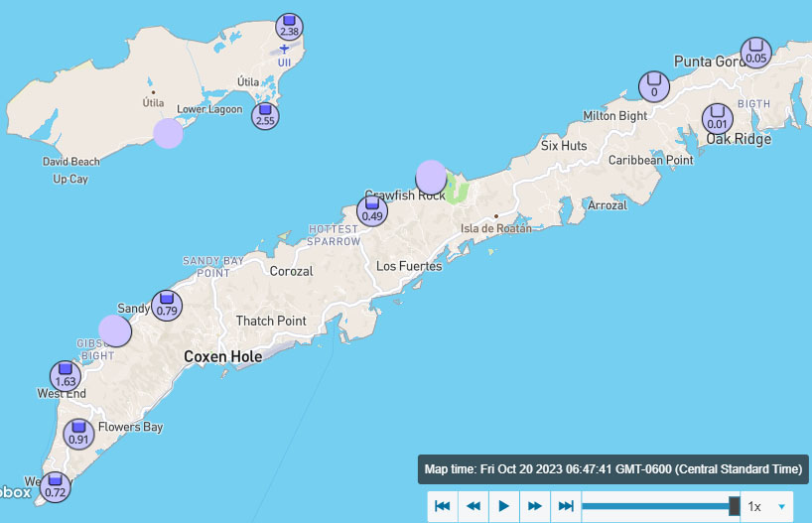Click the blank purple circle near Gibson Bight
Viewport: 812px width, 523px height.
click(115, 330)
